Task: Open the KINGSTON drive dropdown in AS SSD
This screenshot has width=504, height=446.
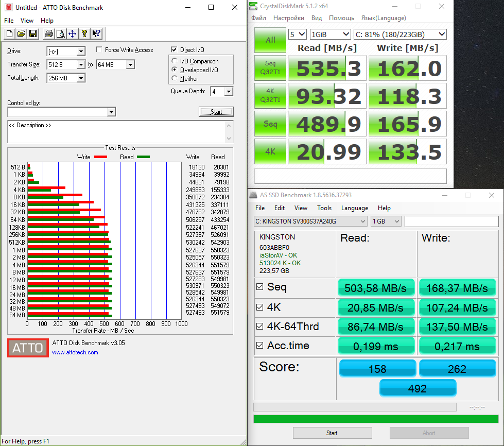Action: (310, 221)
